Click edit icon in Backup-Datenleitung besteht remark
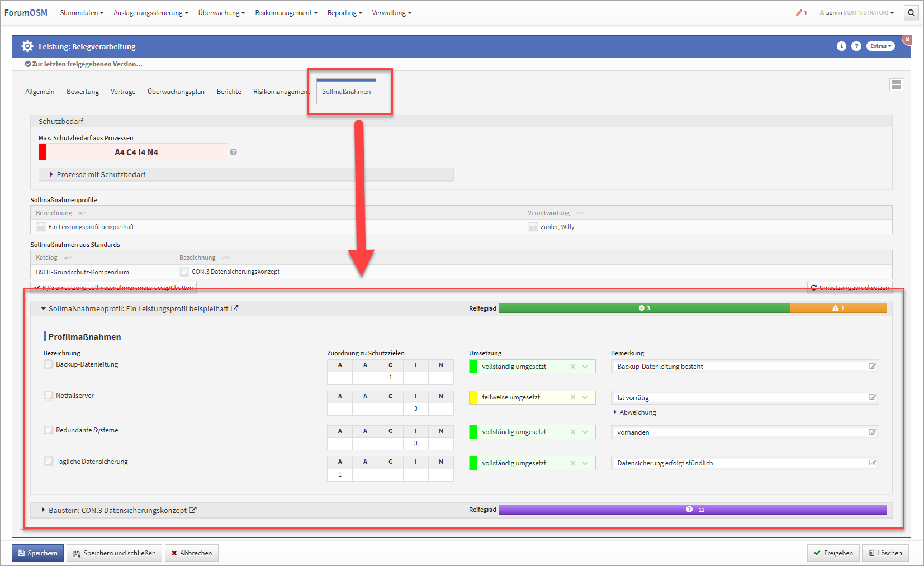 pyautogui.click(x=872, y=367)
